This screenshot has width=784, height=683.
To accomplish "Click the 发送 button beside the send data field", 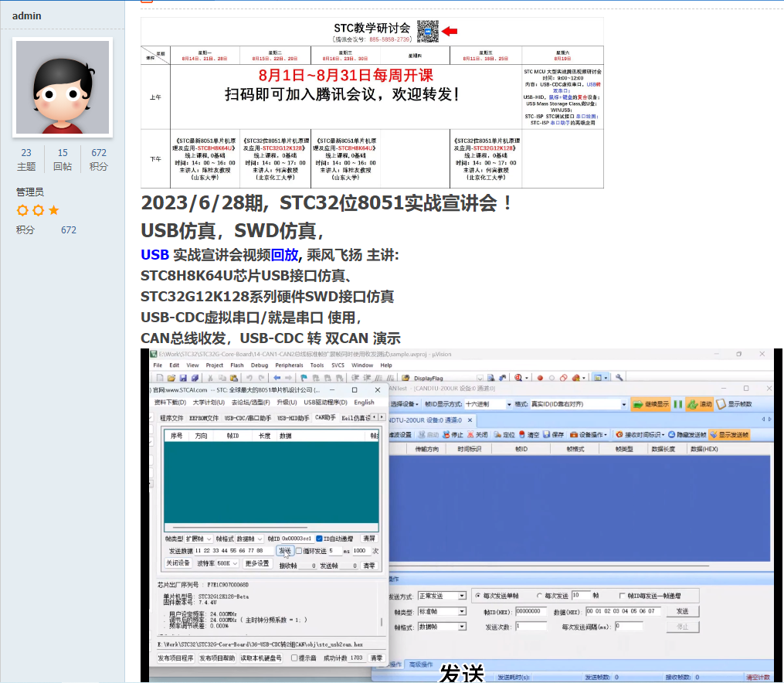I will 284,551.
